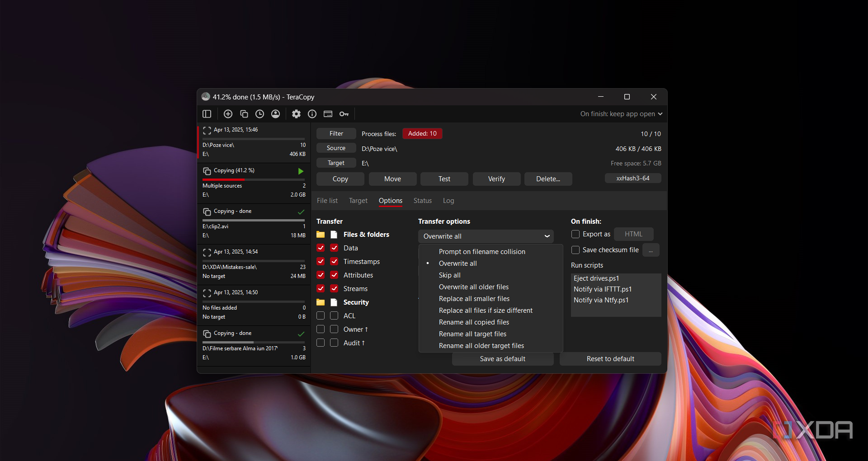Open the info icon in the toolbar
Image resolution: width=868 pixels, height=461 pixels.
pos(312,114)
